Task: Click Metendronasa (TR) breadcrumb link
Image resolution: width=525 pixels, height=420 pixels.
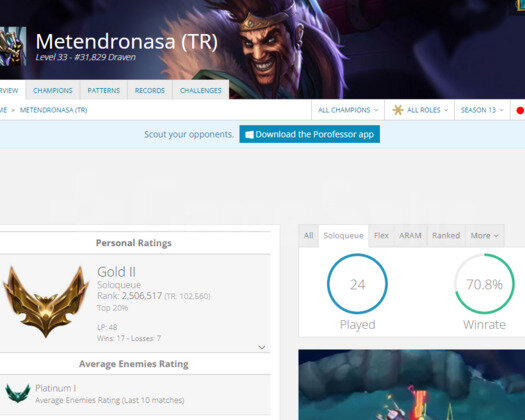Action: 53,110
